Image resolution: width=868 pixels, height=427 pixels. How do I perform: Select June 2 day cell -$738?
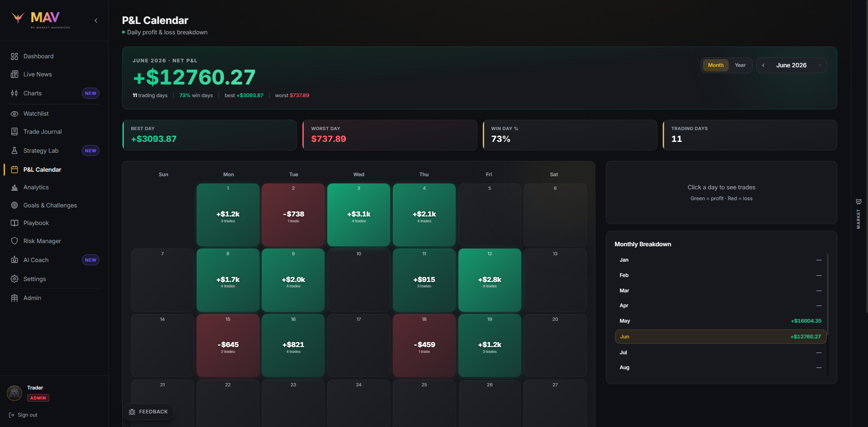point(293,215)
